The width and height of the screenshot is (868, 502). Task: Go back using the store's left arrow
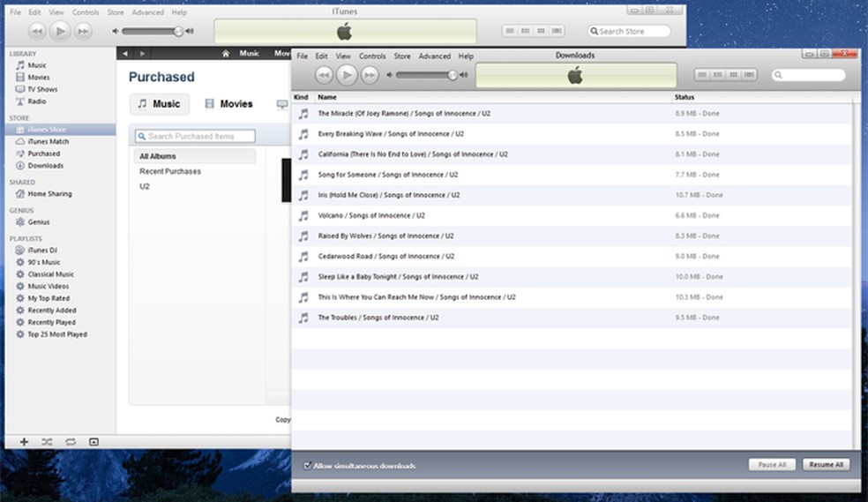click(x=126, y=54)
